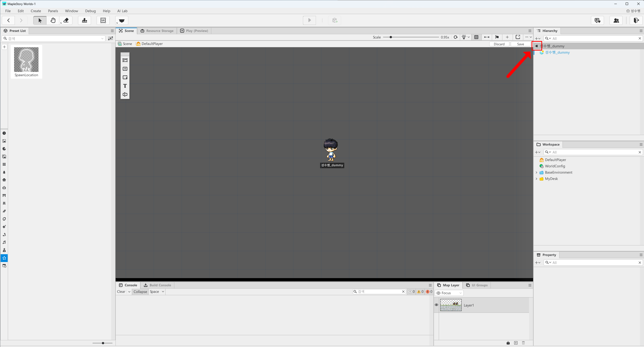The image size is (644, 347).
Task: Open the tile grid preset category
Action: click(4, 164)
